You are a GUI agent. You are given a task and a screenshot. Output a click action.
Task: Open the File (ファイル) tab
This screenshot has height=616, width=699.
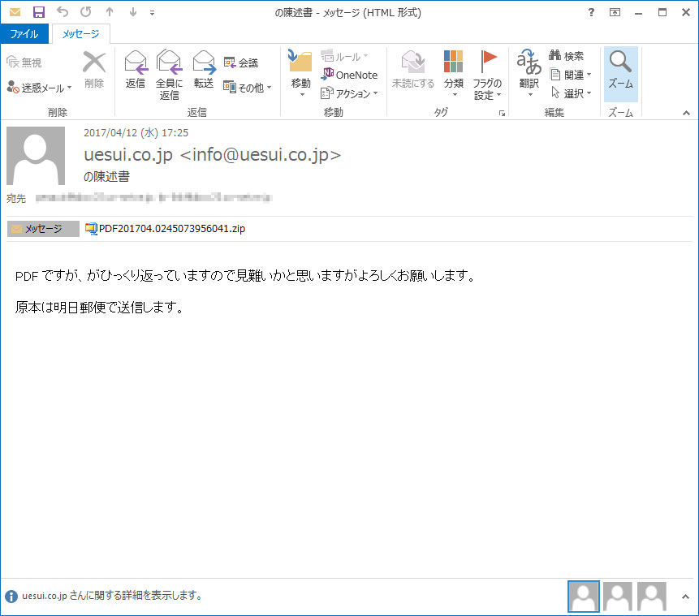(24, 34)
